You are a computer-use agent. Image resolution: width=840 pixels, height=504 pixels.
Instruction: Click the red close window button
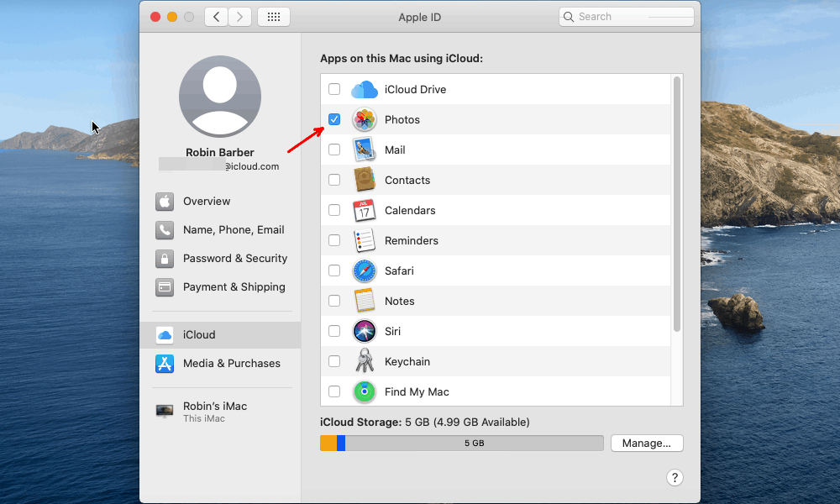pos(155,17)
